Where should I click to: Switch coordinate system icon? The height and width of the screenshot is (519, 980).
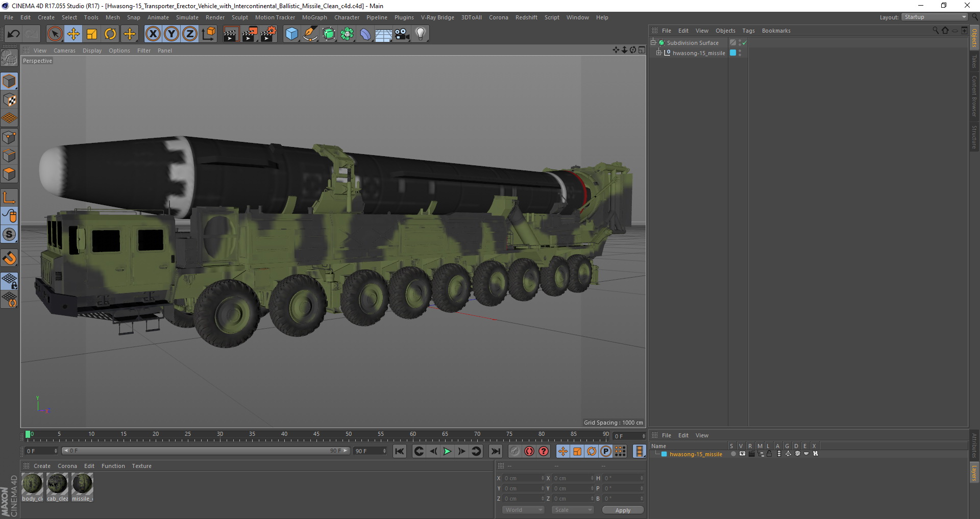(x=208, y=34)
